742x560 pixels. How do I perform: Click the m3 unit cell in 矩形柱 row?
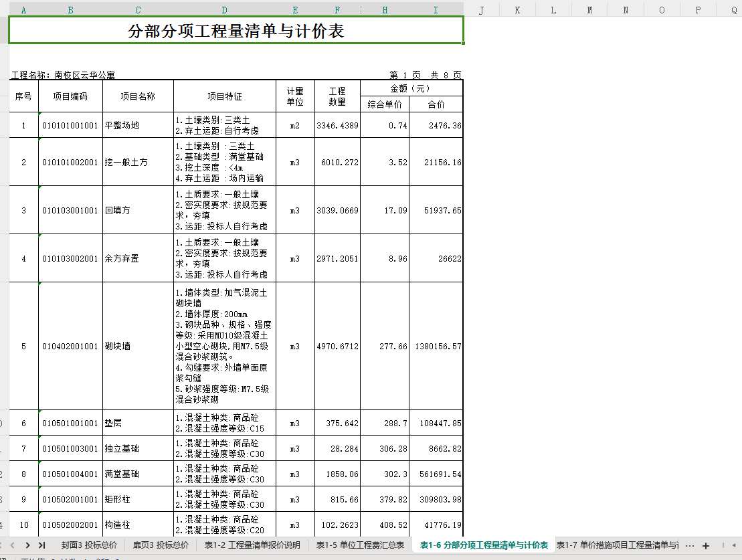(295, 499)
